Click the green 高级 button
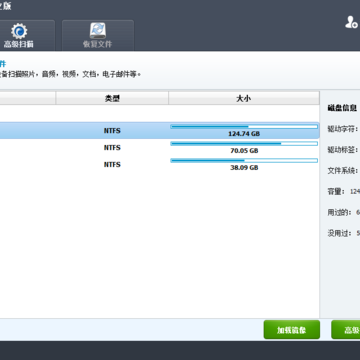Viewport: 360px width, 360px height. [x=346, y=330]
